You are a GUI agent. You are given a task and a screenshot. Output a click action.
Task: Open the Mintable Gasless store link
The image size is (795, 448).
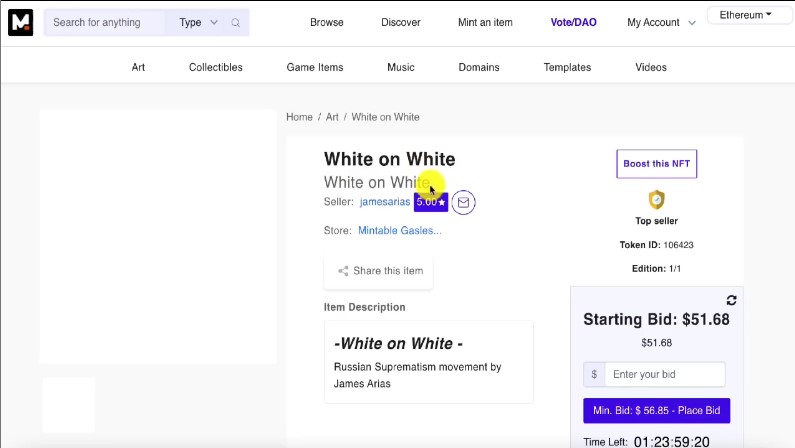tap(399, 231)
